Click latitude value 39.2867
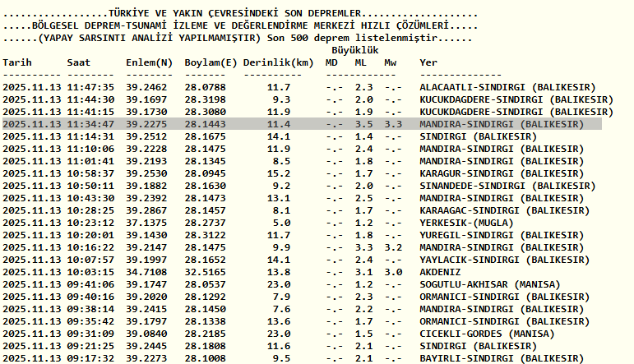This screenshot has width=634, height=364. [146, 210]
